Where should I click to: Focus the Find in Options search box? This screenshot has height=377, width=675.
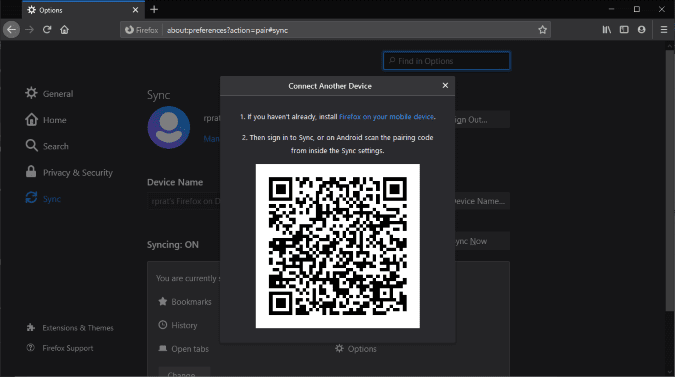446,61
